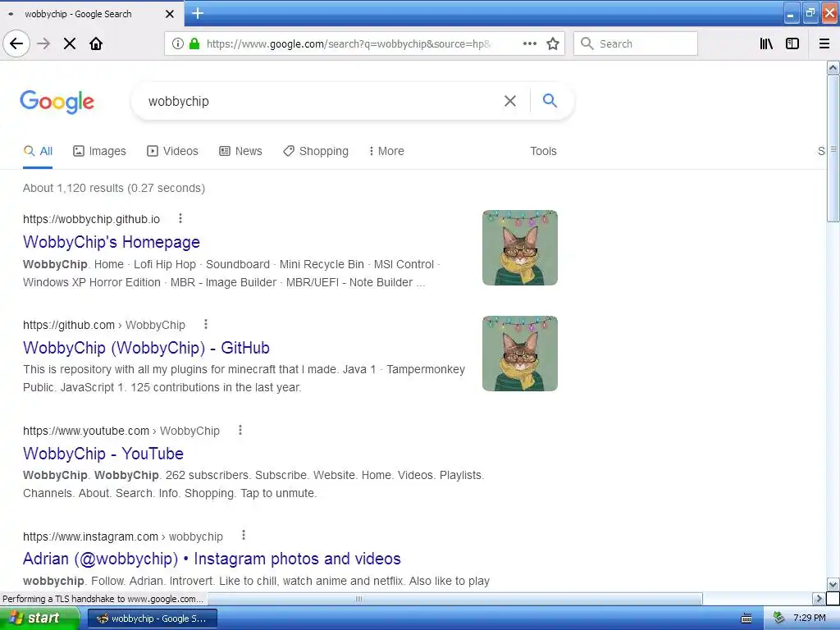Switch to the Shopping tab
Viewport: 840px width, 630px height.
click(x=316, y=151)
